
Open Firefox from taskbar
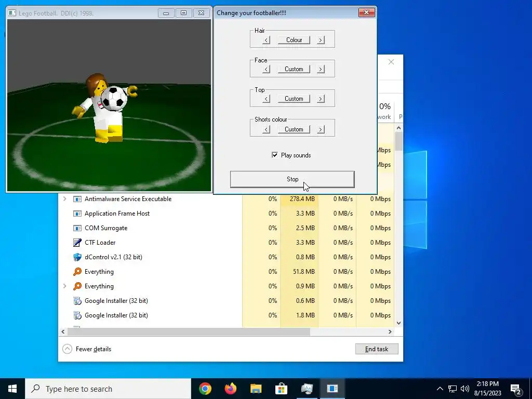click(x=230, y=389)
